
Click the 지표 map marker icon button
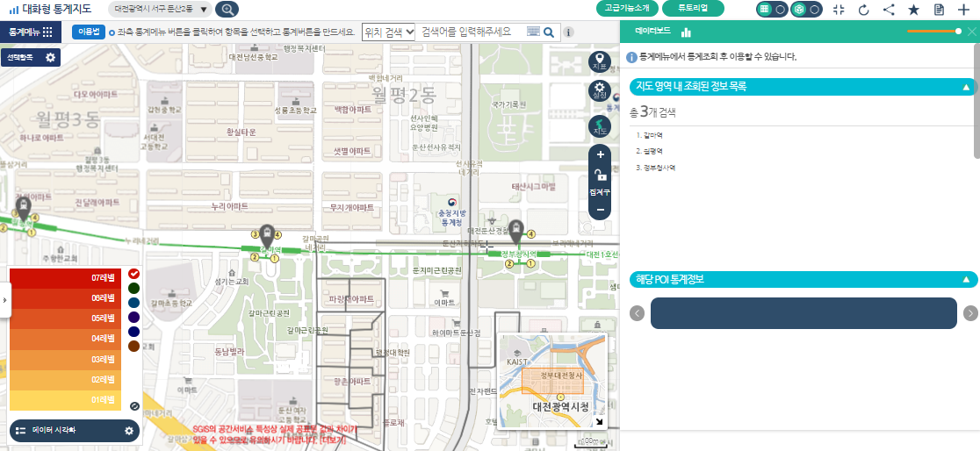point(600,61)
